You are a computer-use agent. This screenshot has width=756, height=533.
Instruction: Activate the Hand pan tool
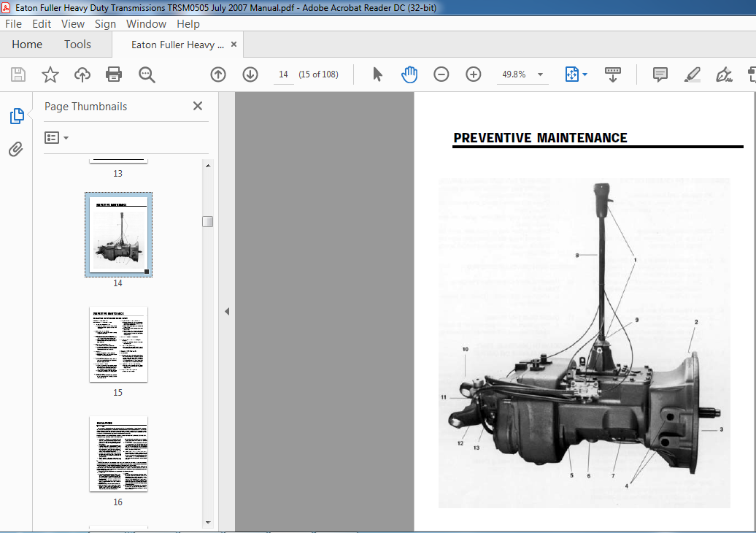[409, 74]
